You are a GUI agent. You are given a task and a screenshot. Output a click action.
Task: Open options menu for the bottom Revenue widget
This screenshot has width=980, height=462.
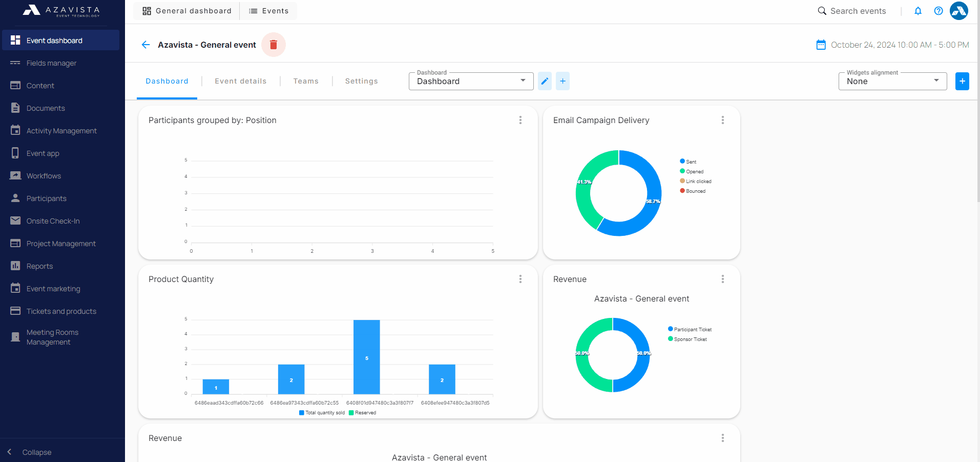click(x=723, y=438)
